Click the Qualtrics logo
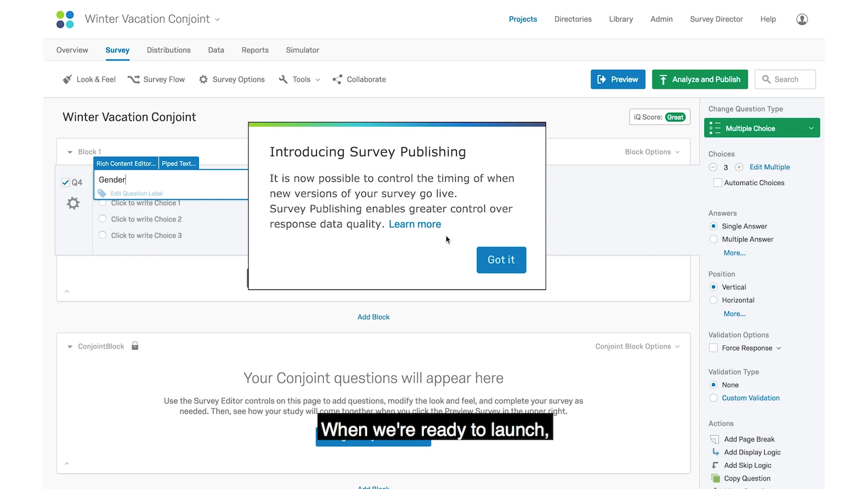 65,19
